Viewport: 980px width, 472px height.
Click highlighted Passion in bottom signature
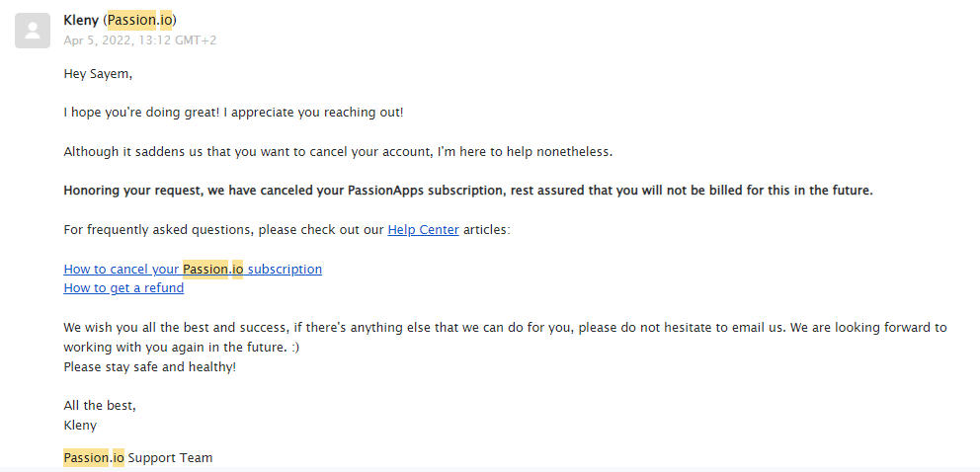[86, 457]
